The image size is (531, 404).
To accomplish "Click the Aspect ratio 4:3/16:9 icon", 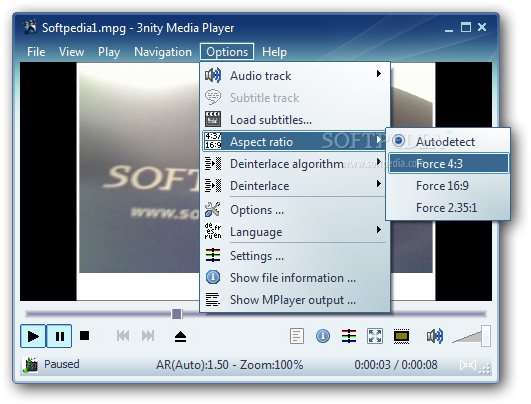I will tap(213, 141).
